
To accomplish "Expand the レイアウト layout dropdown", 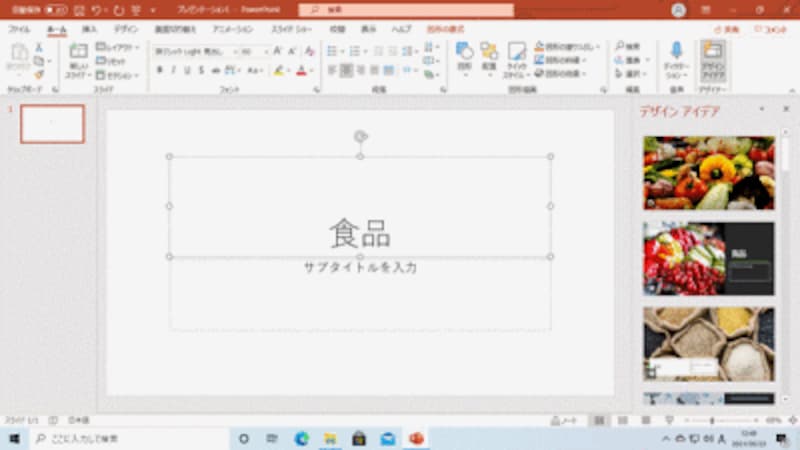I will (x=117, y=47).
